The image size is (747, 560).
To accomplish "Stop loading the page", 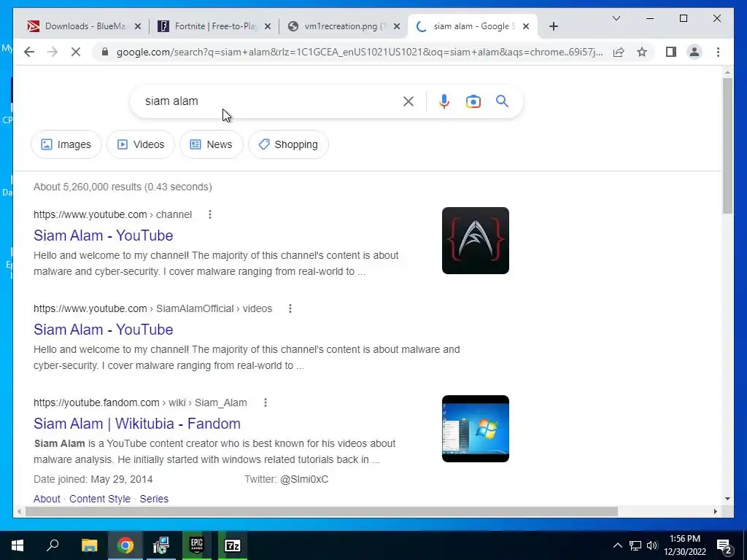I will pos(76,52).
